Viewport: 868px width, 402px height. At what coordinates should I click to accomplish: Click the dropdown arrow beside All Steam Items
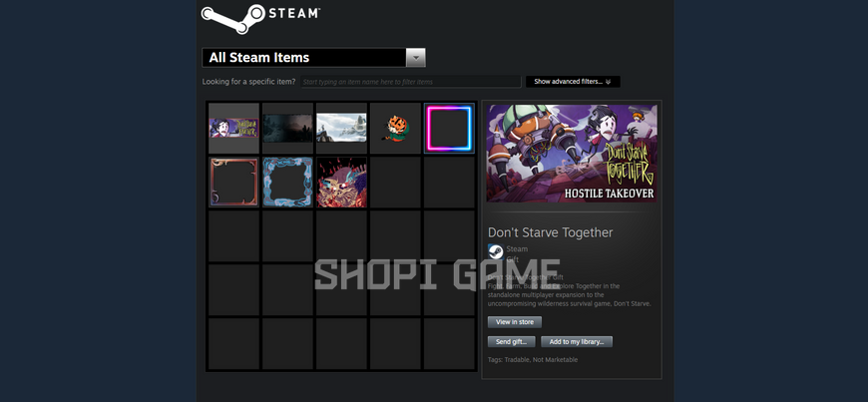(416, 58)
